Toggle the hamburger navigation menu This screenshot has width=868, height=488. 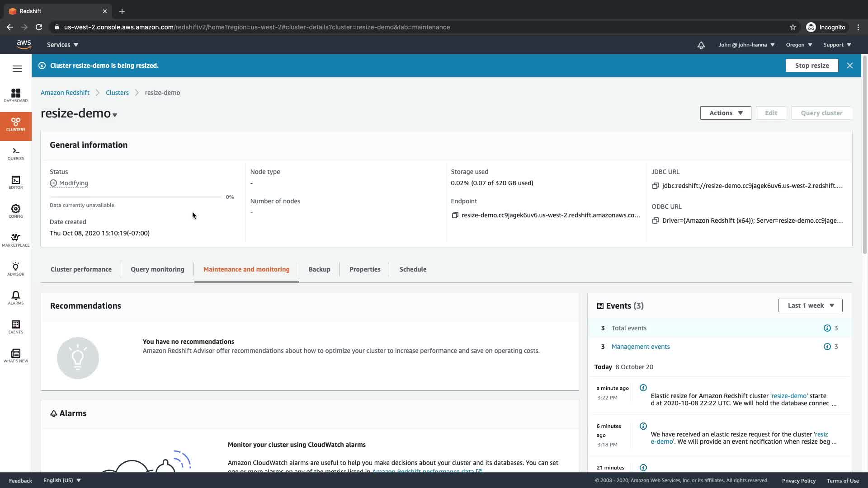(x=17, y=69)
